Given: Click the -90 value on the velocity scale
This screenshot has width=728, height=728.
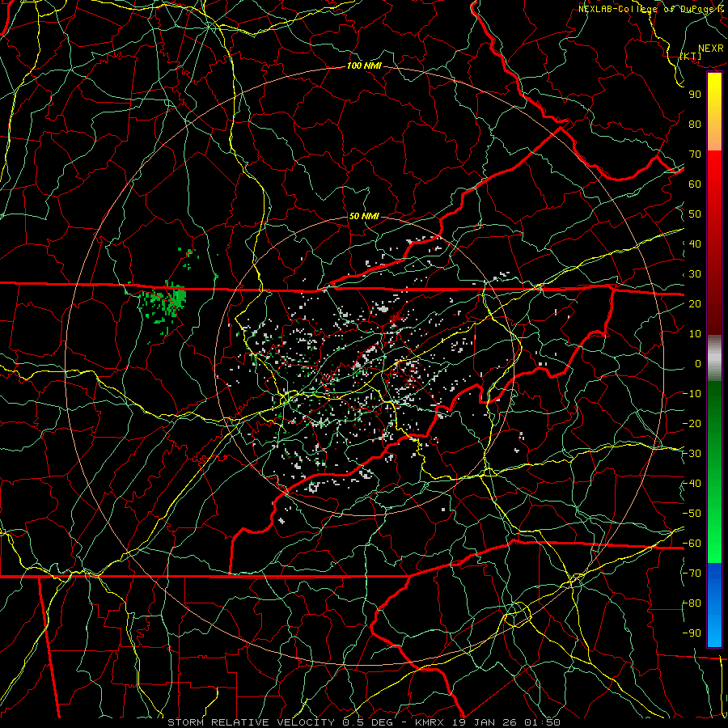Looking at the screenshot, I should click(x=692, y=633).
